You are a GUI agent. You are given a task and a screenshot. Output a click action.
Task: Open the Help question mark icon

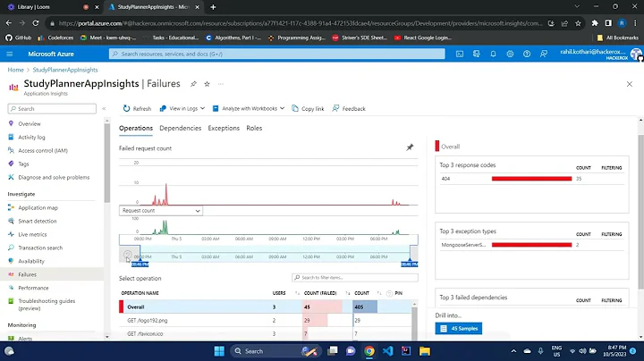pos(527,54)
